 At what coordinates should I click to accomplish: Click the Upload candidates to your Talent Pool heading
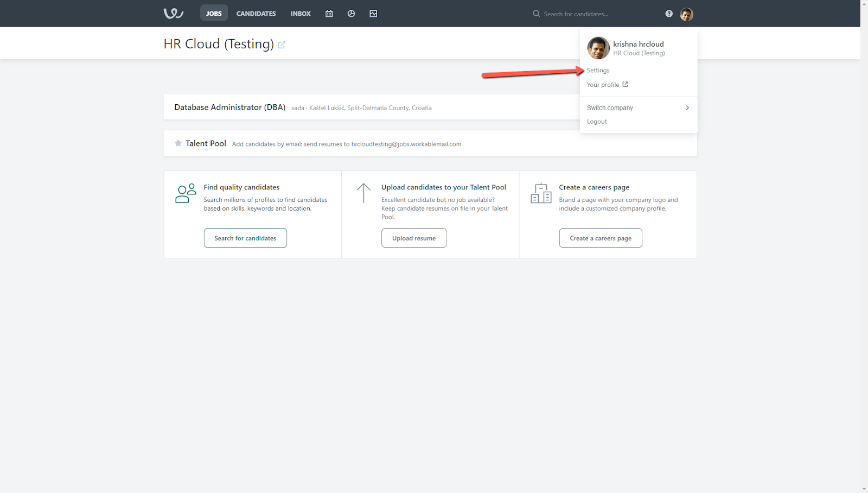pyautogui.click(x=444, y=187)
